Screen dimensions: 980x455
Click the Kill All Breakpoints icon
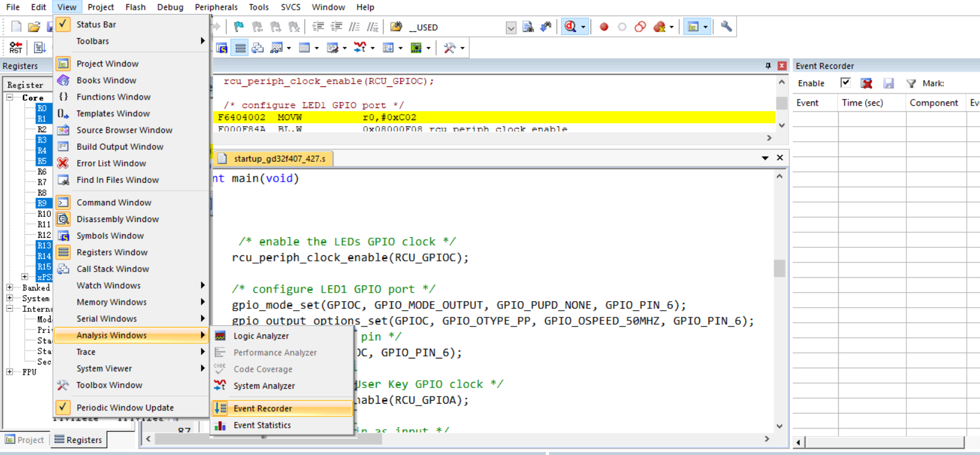click(659, 27)
